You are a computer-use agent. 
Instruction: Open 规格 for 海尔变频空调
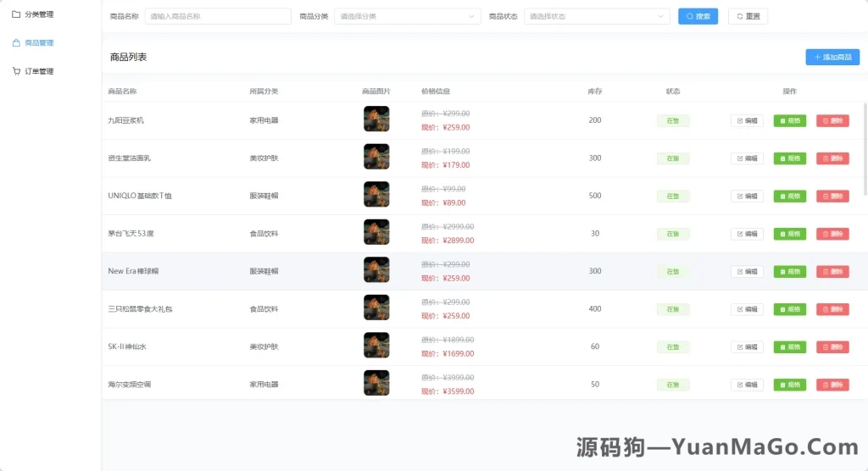[x=790, y=385]
